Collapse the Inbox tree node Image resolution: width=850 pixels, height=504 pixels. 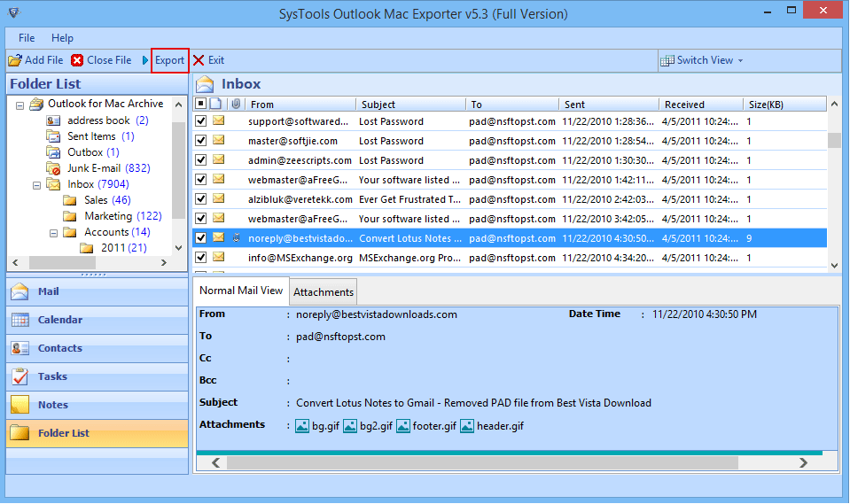coord(37,185)
